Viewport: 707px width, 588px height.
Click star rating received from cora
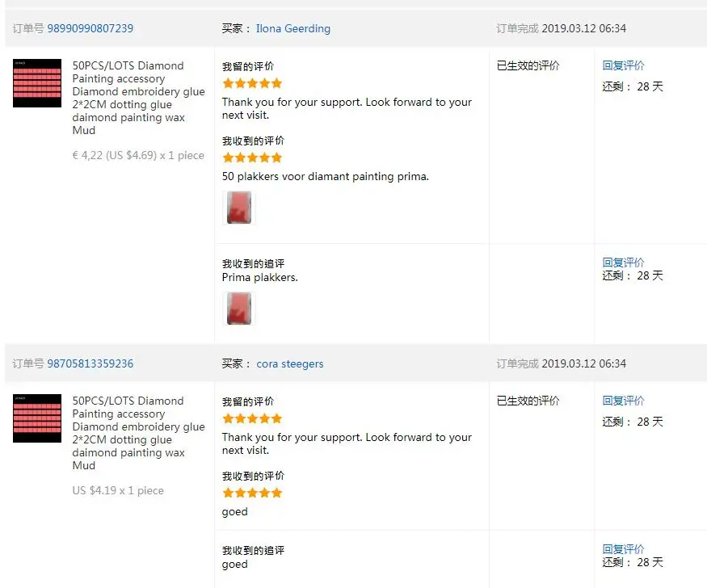[x=252, y=493]
